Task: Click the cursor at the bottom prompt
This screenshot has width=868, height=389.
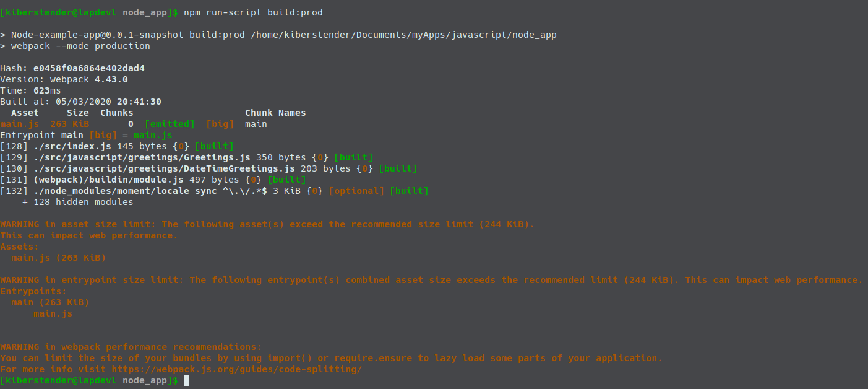Action: click(x=186, y=380)
